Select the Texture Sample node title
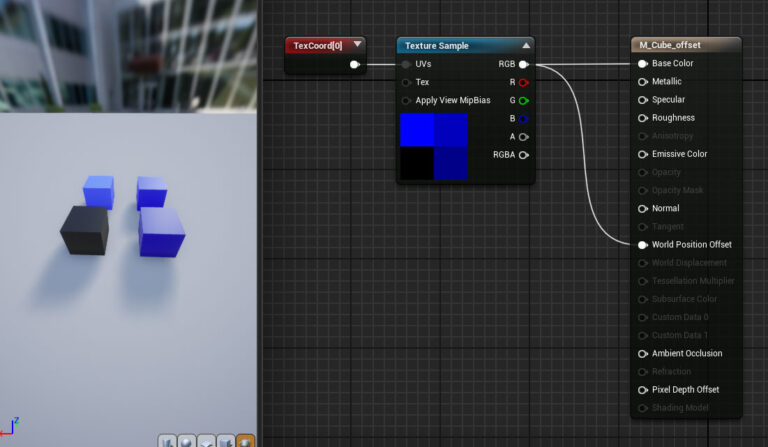768x447 pixels. pyautogui.click(x=437, y=45)
